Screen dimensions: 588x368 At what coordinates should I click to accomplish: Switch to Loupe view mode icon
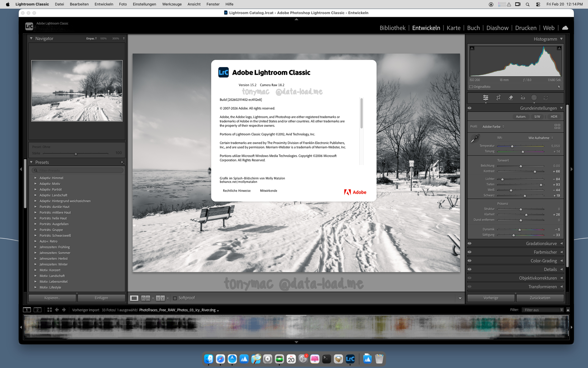[x=134, y=298]
